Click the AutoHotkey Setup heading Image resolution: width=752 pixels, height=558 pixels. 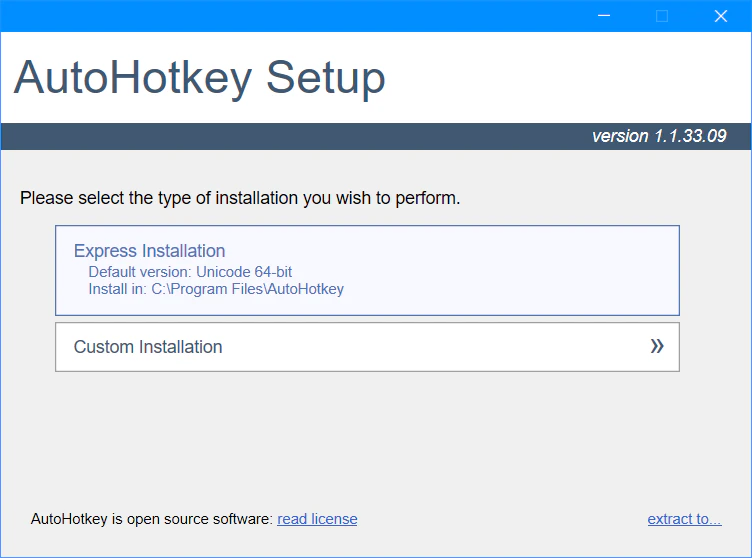click(200, 78)
